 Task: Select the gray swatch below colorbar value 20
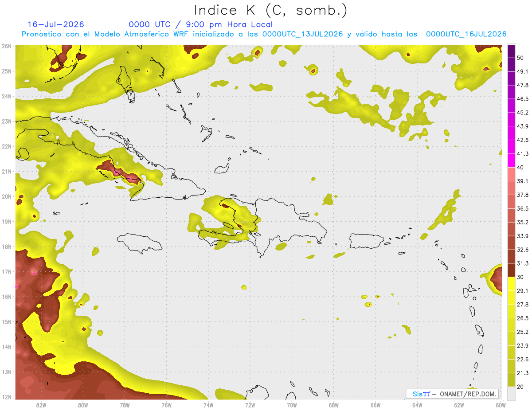point(511,393)
